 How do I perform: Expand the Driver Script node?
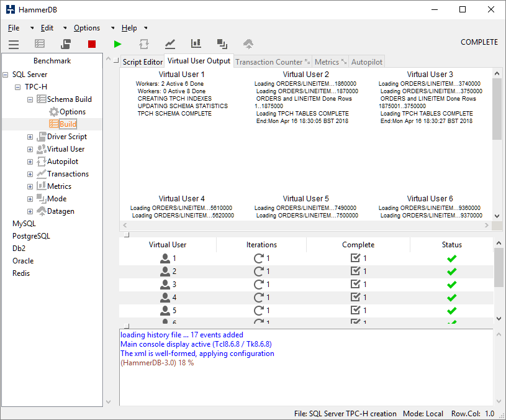[30, 137]
